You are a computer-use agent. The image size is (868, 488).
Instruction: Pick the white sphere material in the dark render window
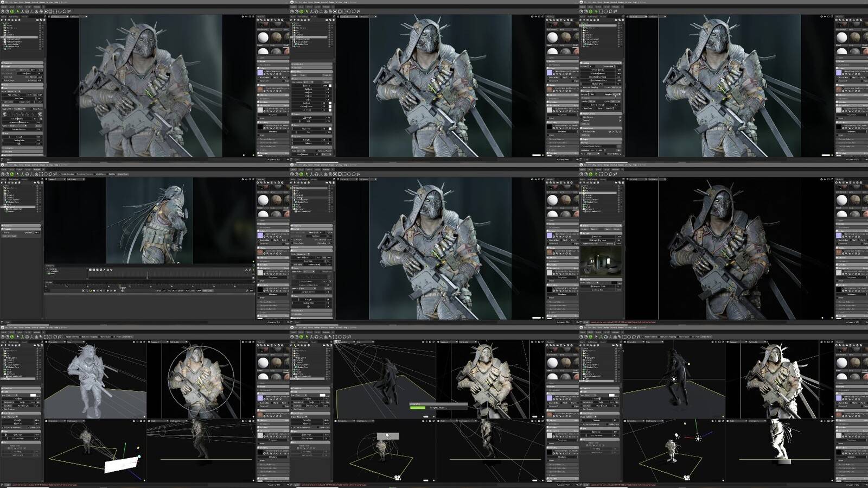(x=841, y=200)
